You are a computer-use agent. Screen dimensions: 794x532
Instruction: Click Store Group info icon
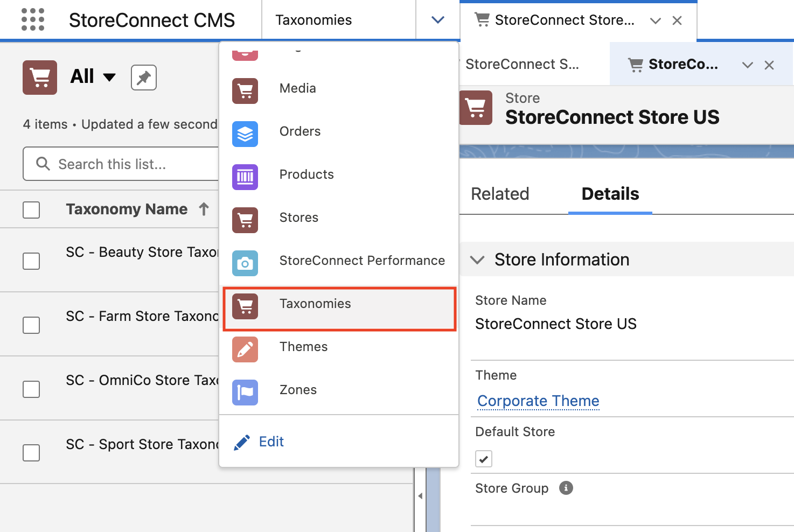tap(566, 488)
